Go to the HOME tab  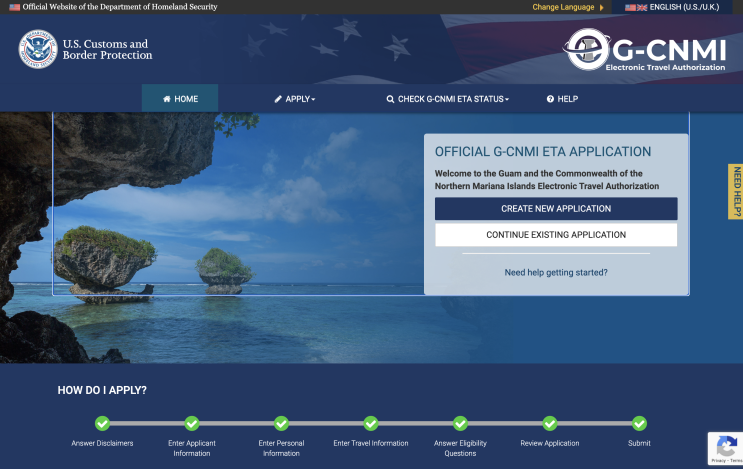(180, 99)
